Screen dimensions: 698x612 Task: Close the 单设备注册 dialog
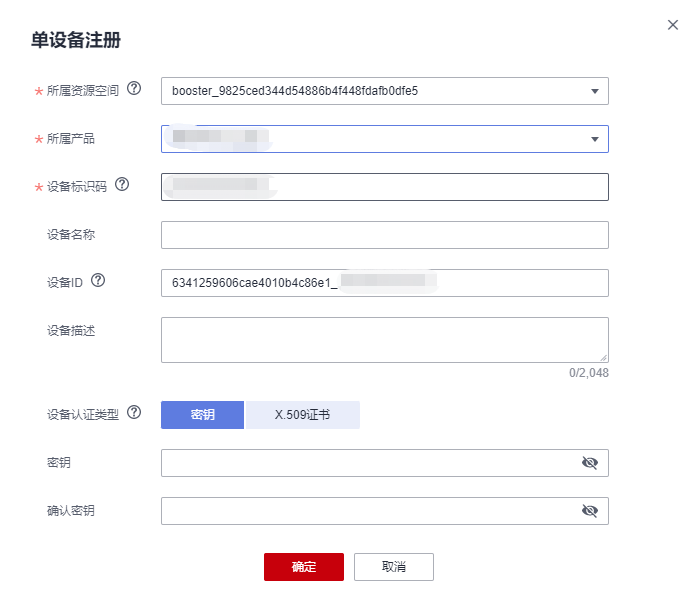(x=673, y=25)
